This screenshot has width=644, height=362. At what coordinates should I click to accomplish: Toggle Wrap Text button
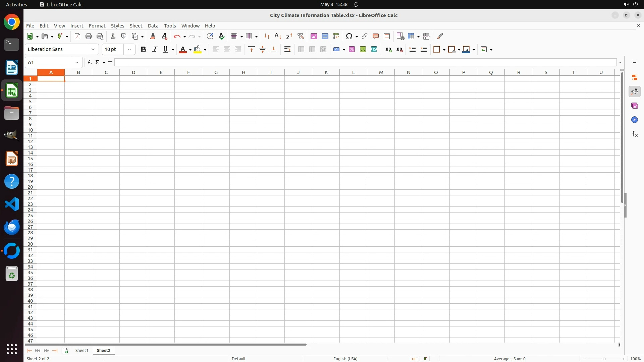287,50
